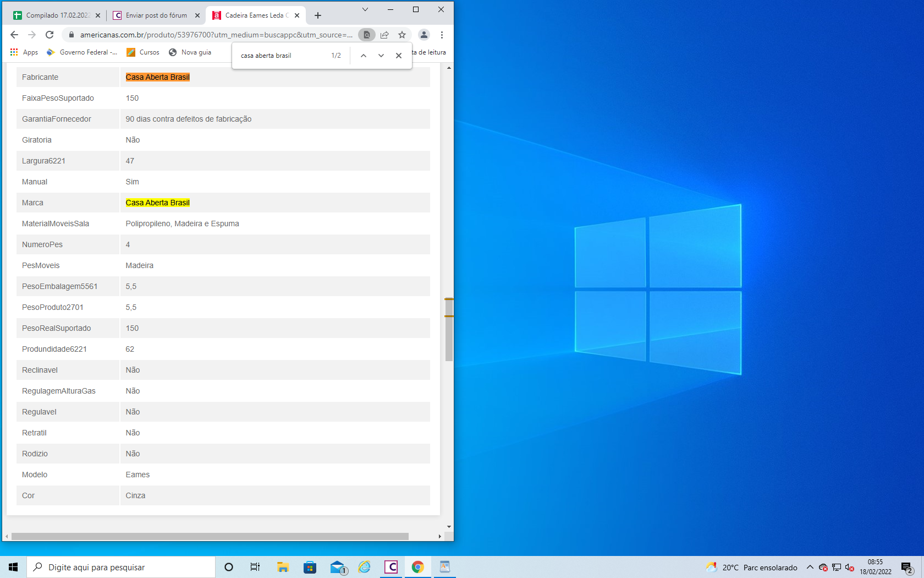This screenshot has height=578, width=924.
Task: Click the horizontal scrollbar at page bottom
Action: 209,536
